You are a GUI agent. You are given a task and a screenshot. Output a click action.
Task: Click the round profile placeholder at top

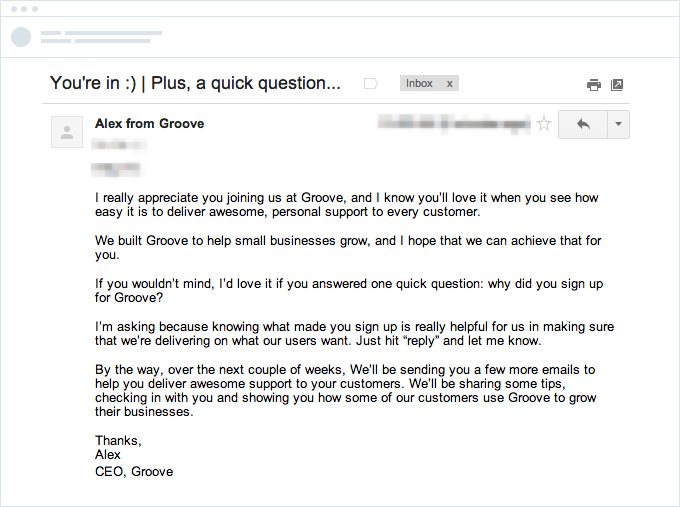[21, 36]
